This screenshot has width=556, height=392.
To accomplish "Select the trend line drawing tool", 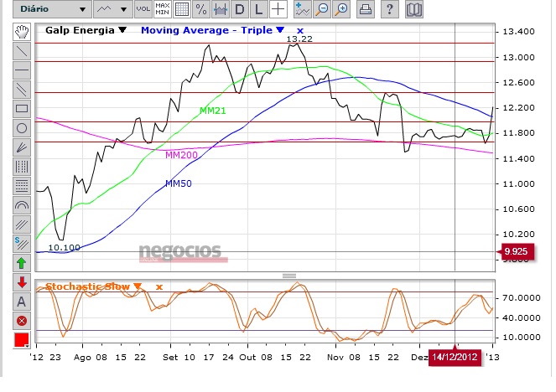I will [22, 51].
